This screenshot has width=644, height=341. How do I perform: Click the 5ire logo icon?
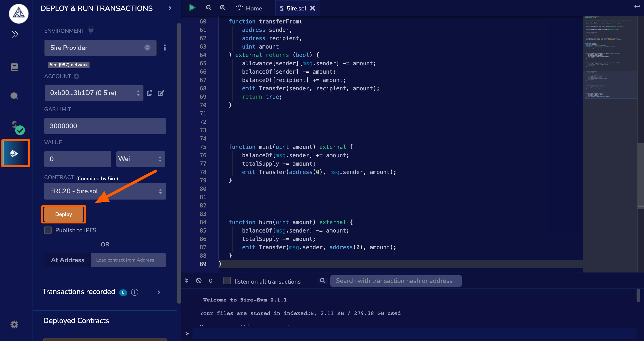(19, 13)
